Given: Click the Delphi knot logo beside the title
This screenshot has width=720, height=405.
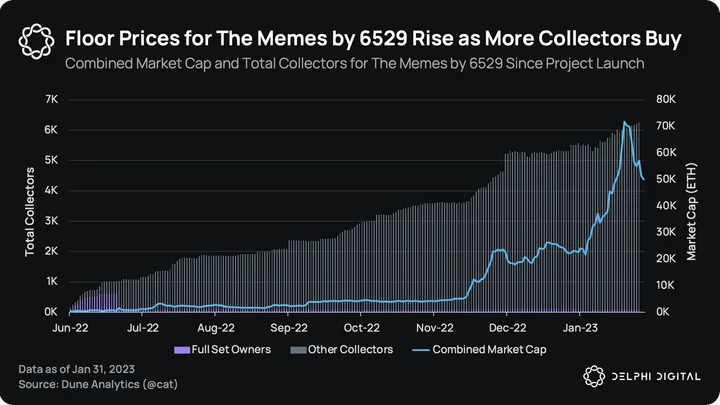Looking at the screenshot, I should click(x=36, y=41).
